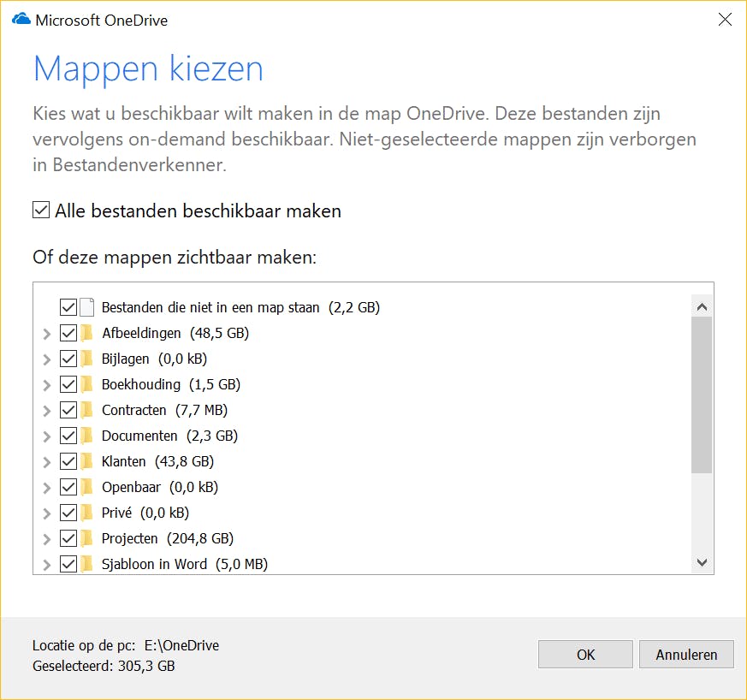
Task: Expand the Klanten folder chevron
Action: tap(47, 462)
